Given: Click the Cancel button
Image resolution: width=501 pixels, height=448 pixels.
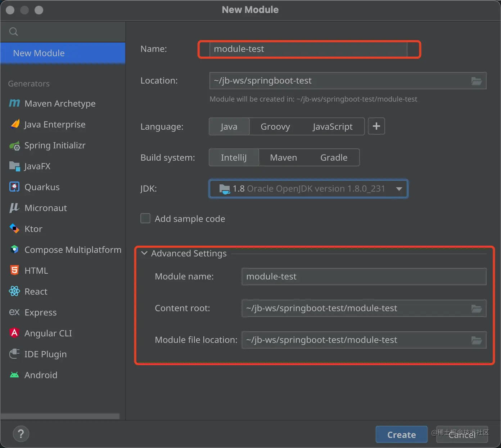Looking at the screenshot, I should [x=462, y=435].
